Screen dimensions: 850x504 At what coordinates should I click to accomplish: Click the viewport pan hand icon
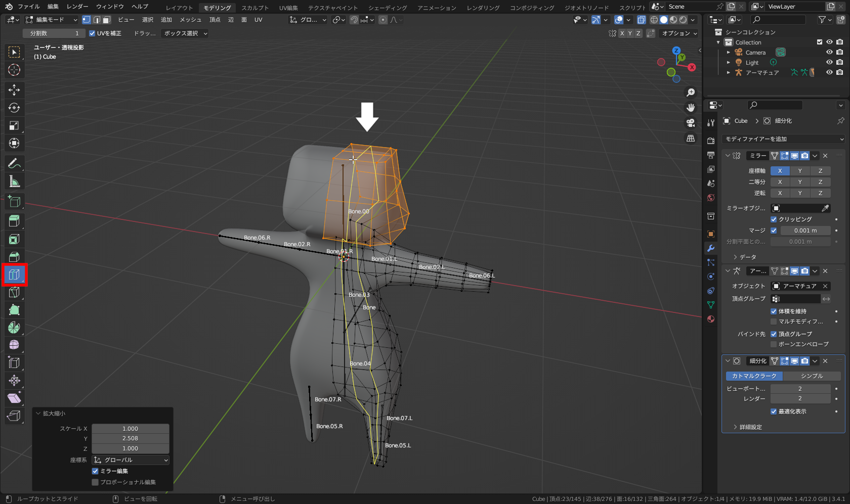[x=691, y=108]
